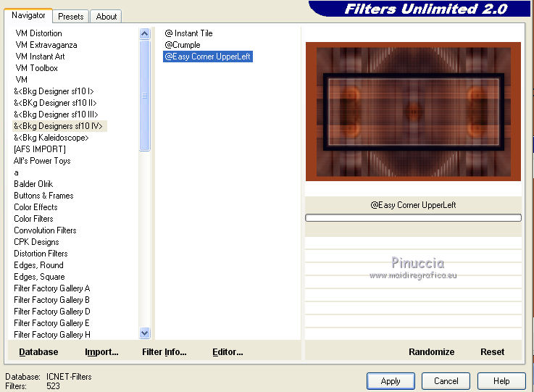Click the empty parameter slider bar
Viewport: 534px width, 392px height.
tap(413, 217)
